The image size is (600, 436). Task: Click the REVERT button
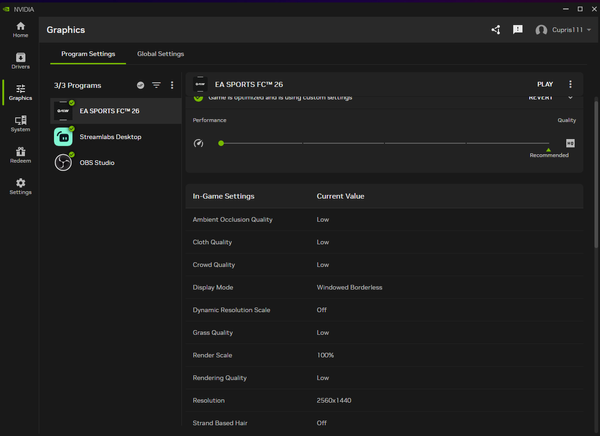[x=540, y=98]
